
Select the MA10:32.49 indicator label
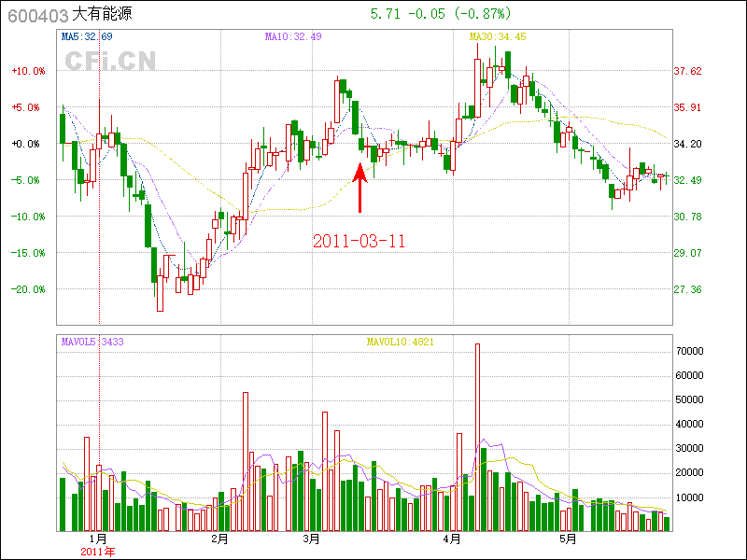coord(293,36)
